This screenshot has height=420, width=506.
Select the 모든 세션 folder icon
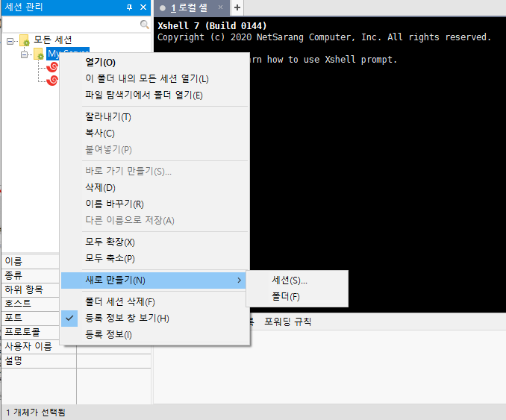(x=25, y=40)
